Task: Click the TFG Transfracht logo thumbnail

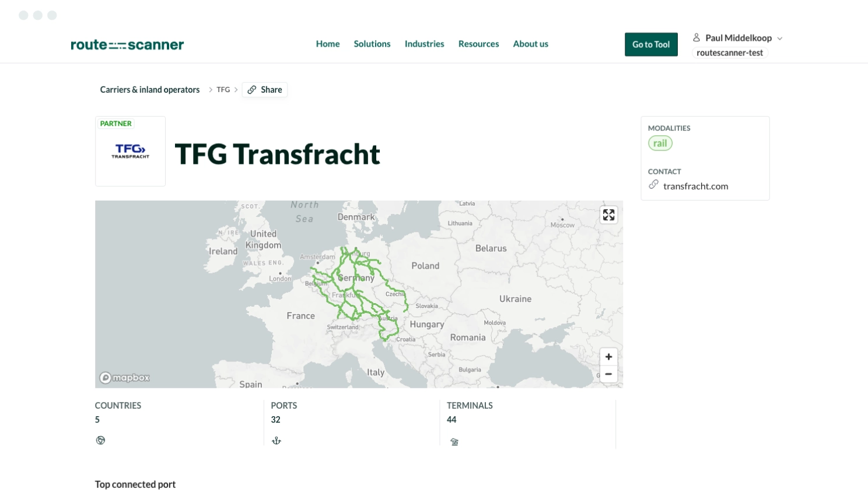Action: click(131, 152)
